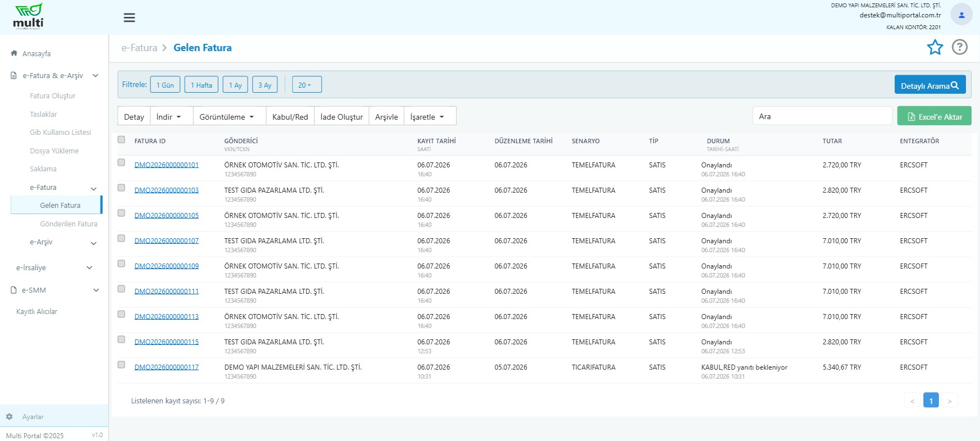The image size is (980, 441).
Task: Open Ayarlar gear icon
Action: click(x=10, y=417)
